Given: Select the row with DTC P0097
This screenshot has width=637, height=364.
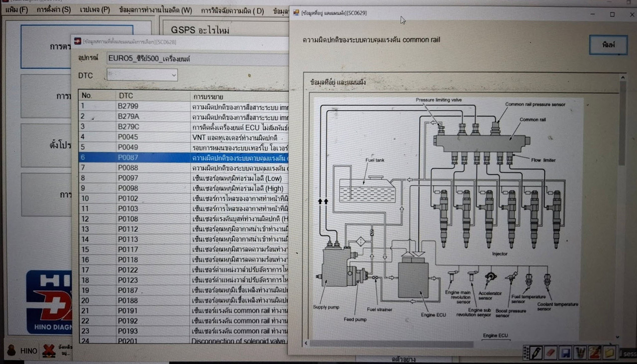Looking at the screenshot, I should [x=184, y=178].
